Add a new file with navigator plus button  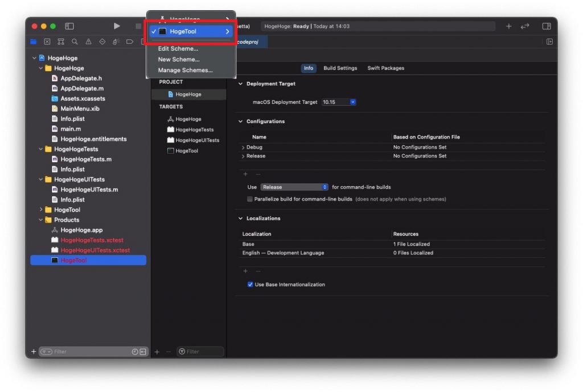coord(34,352)
